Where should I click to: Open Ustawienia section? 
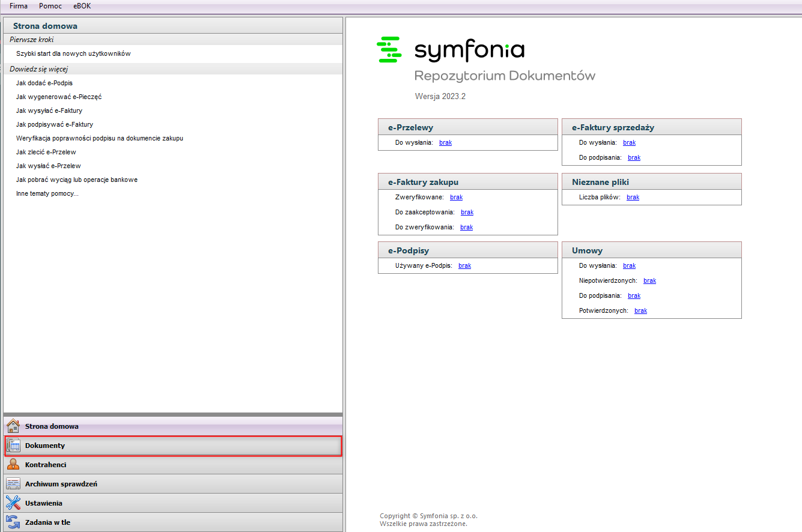click(x=173, y=503)
